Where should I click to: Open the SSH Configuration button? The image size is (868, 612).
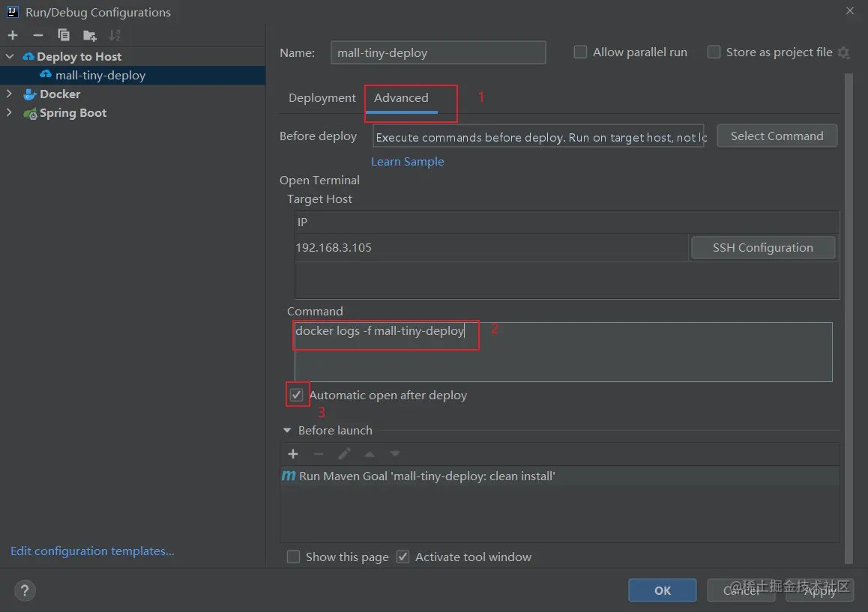763,248
